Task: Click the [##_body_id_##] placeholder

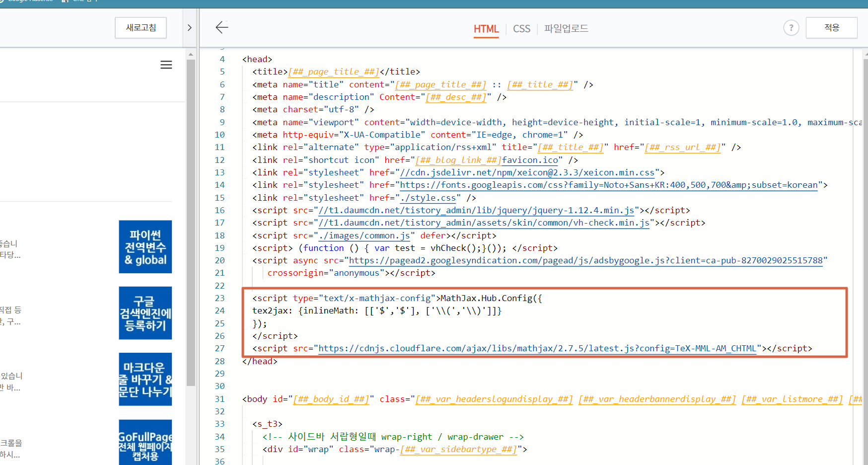Action: (331, 399)
